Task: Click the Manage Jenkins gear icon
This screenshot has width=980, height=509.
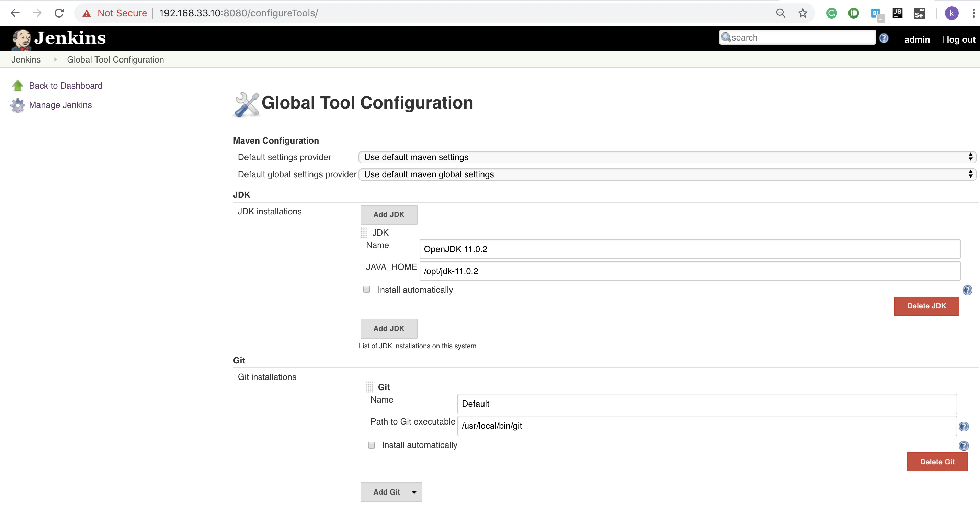Action: [x=18, y=105]
